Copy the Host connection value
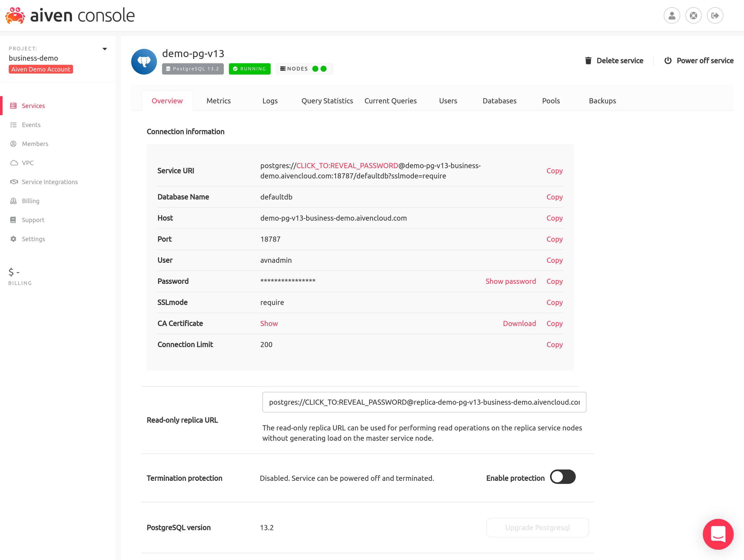The height and width of the screenshot is (560, 744). coord(553,218)
